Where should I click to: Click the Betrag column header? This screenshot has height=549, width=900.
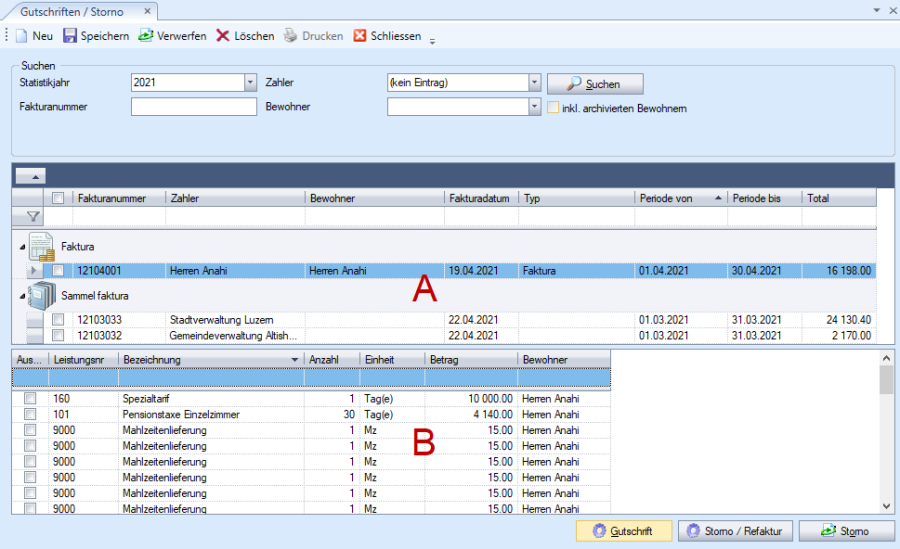click(471, 360)
